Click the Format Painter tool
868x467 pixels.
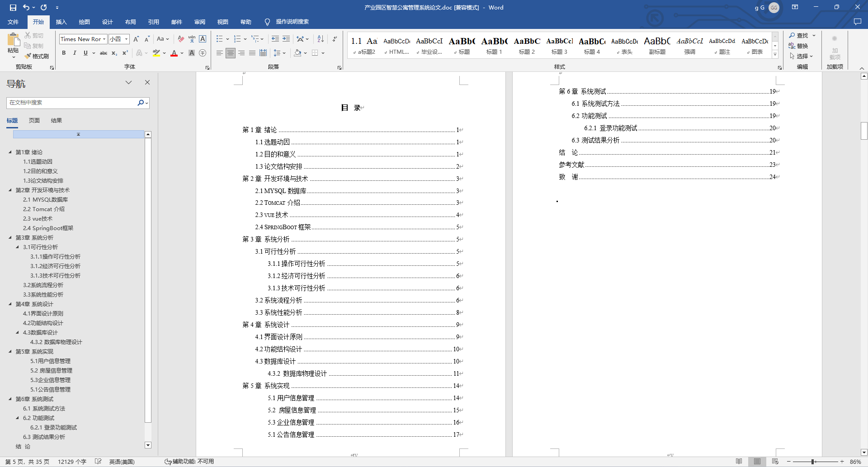click(37, 56)
